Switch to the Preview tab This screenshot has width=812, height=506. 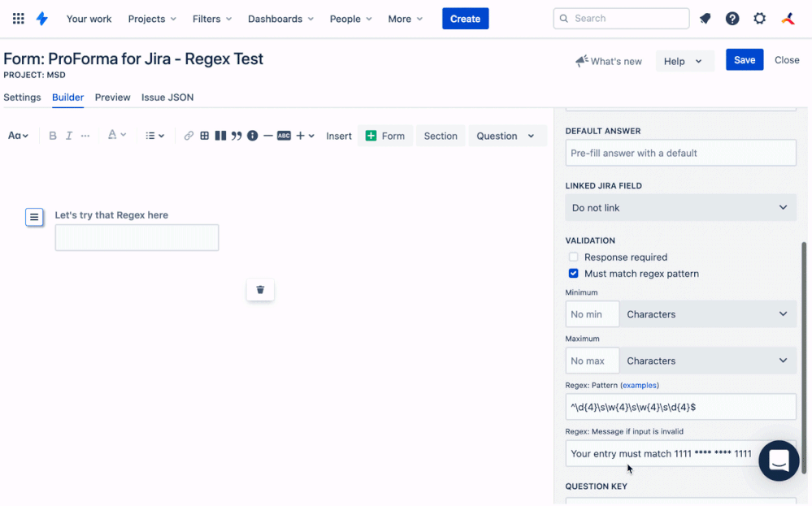coord(112,97)
